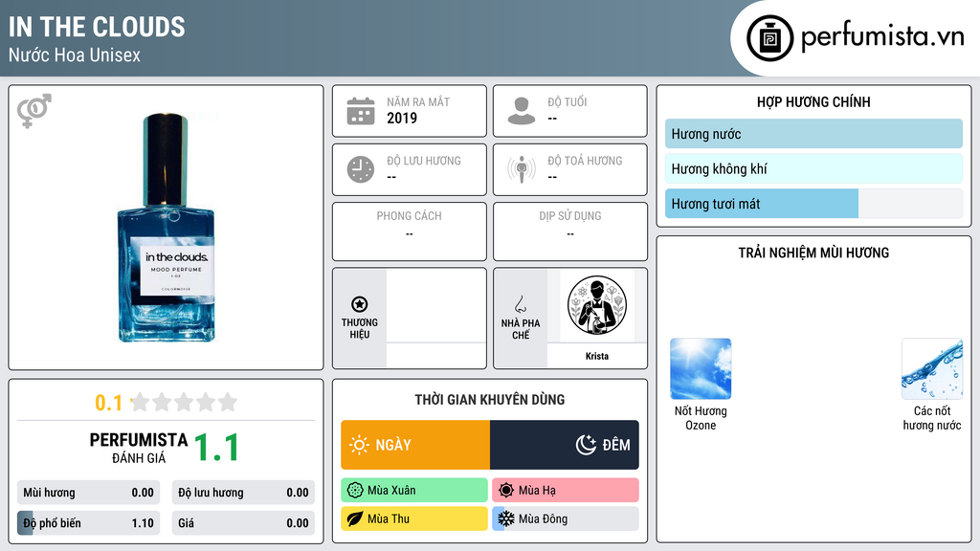This screenshot has height=551, width=980.
Task: Click the Mùi hương 0.00 score row
Action: [88, 493]
